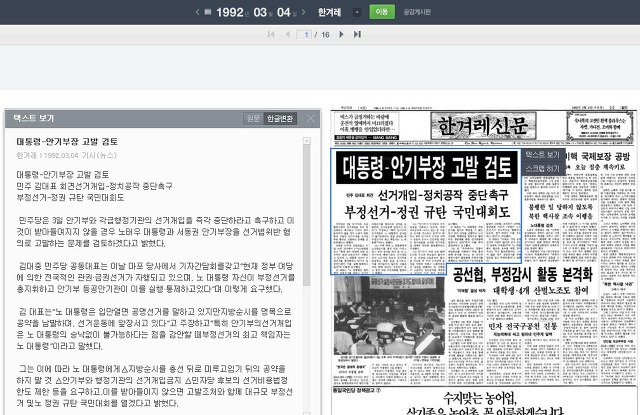Switch to 원문 text mode

click(x=253, y=118)
